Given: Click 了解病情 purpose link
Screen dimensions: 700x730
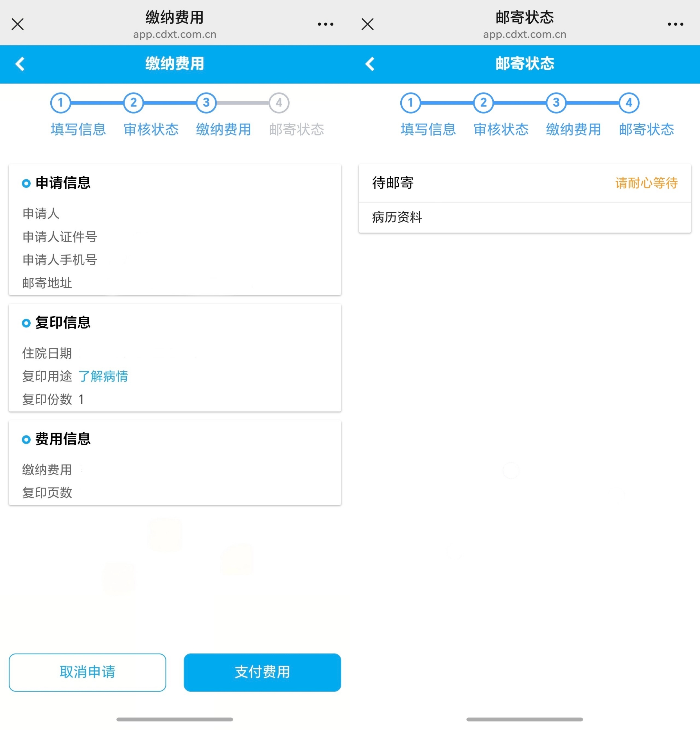Looking at the screenshot, I should click(103, 376).
